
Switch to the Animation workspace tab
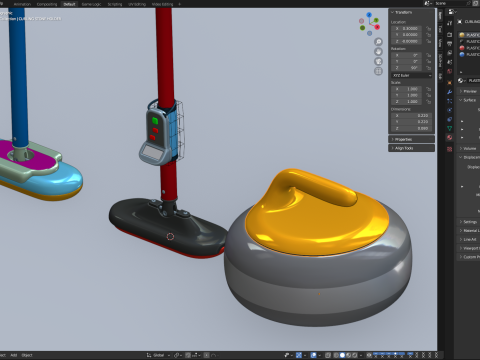[x=22, y=4]
